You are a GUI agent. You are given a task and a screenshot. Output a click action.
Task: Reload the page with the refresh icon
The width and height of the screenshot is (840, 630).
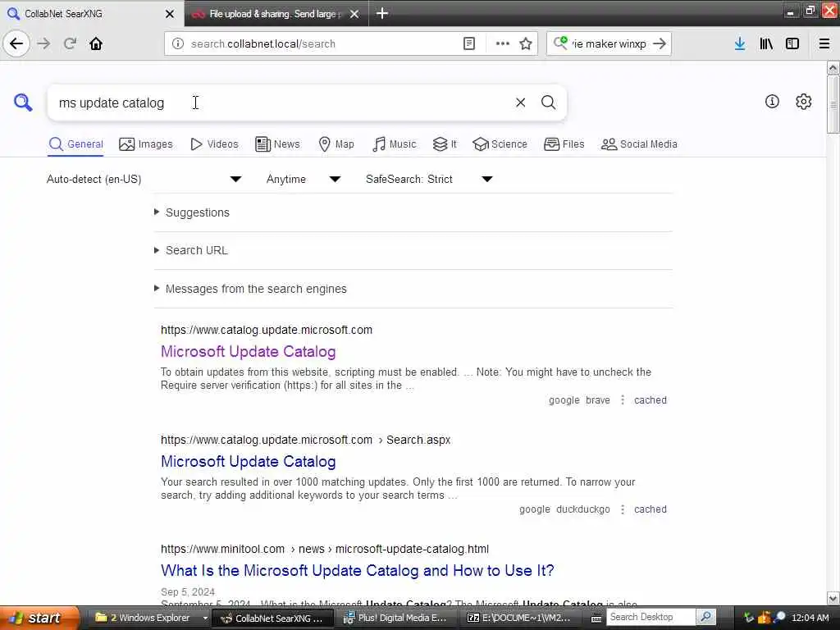point(71,43)
